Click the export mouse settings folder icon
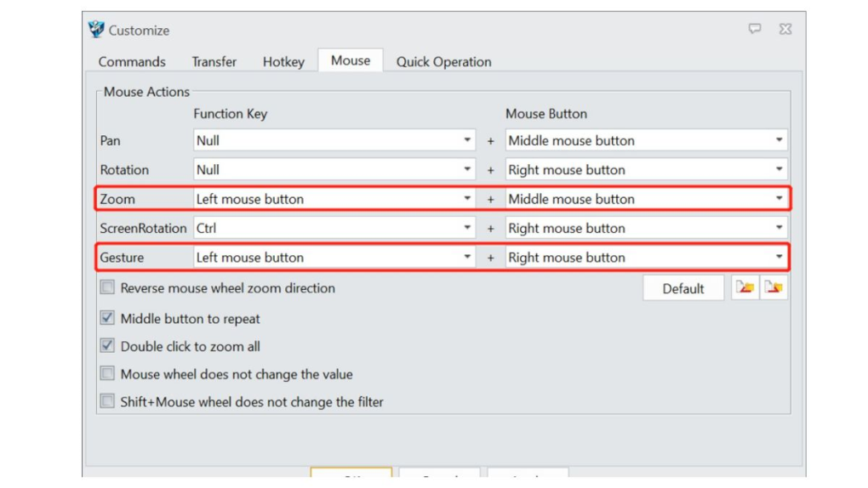This screenshot has height=488, width=868. pos(774,287)
